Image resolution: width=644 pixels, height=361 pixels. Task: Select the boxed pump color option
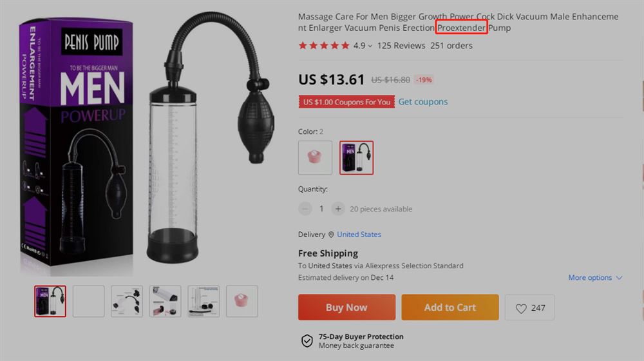(x=357, y=157)
